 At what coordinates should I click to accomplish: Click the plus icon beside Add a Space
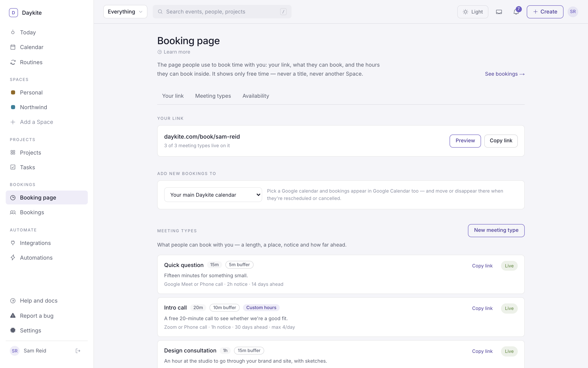[13, 122]
